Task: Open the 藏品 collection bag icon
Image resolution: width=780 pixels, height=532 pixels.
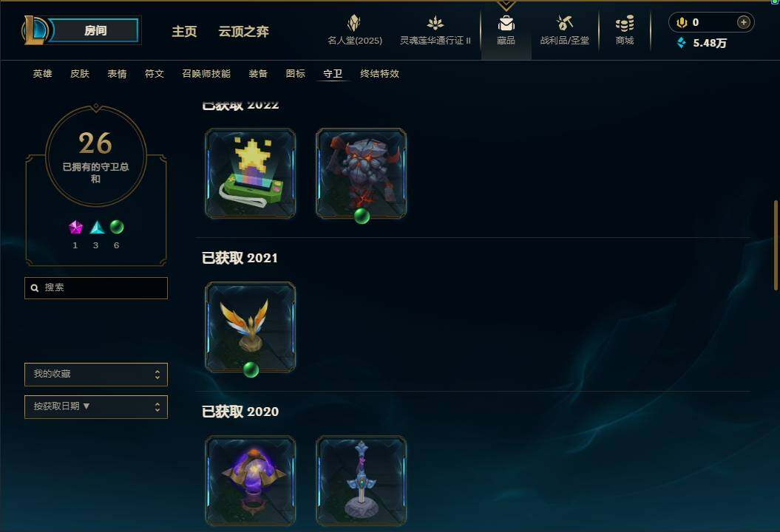Action: tap(506, 23)
